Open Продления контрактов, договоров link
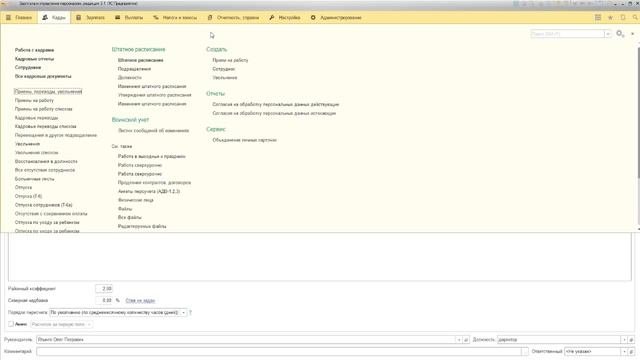 coord(154,182)
